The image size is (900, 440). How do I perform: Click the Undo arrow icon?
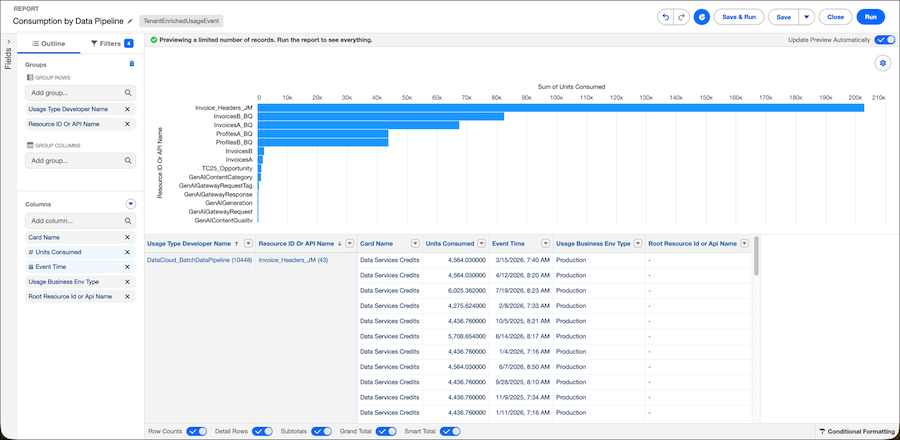[x=666, y=17]
